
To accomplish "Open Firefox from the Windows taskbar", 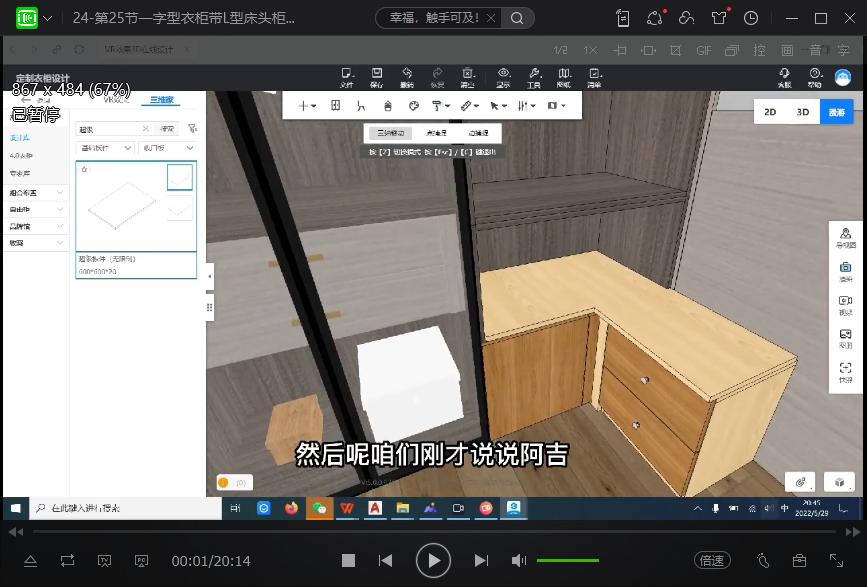I will click(x=291, y=508).
